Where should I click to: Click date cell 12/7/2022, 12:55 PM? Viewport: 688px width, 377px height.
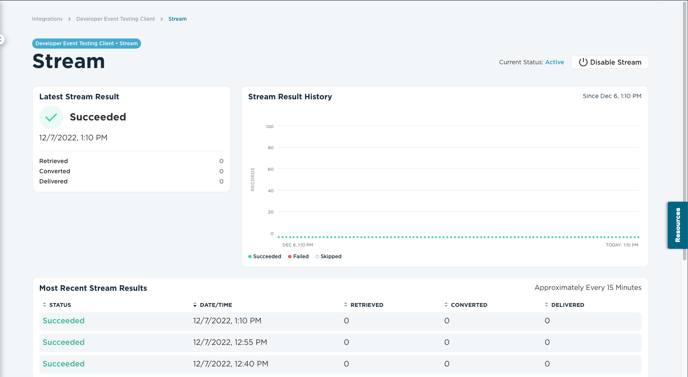pyautogui.click(x=230, y=342)
